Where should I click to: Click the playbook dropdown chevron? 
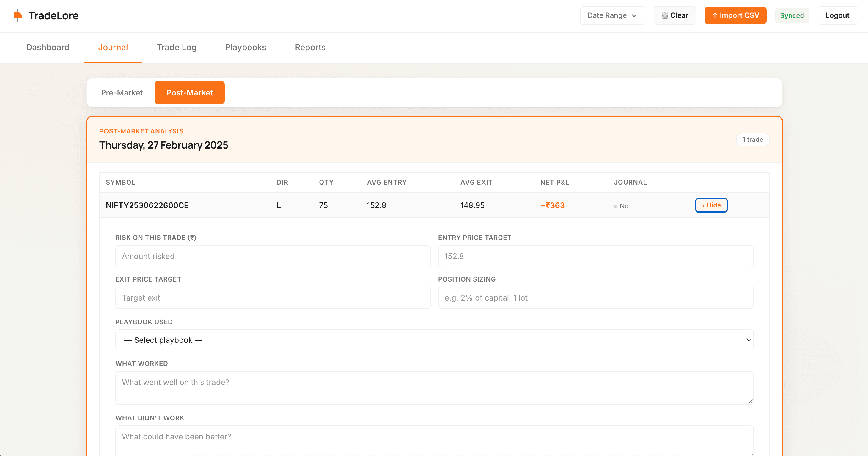(x=749, y=340)
